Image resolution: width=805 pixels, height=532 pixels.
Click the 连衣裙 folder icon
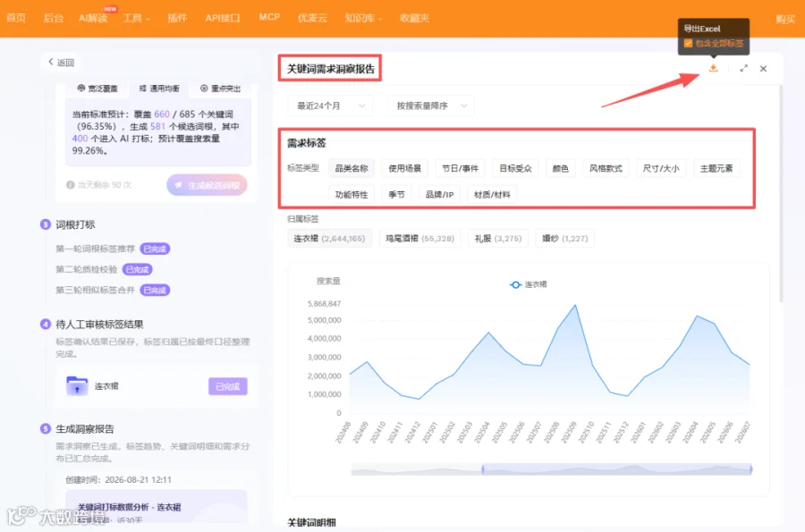tap(77, 385)
